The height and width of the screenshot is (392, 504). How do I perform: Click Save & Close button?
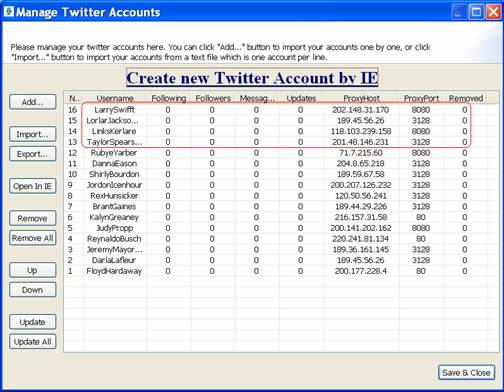(466, 372)
